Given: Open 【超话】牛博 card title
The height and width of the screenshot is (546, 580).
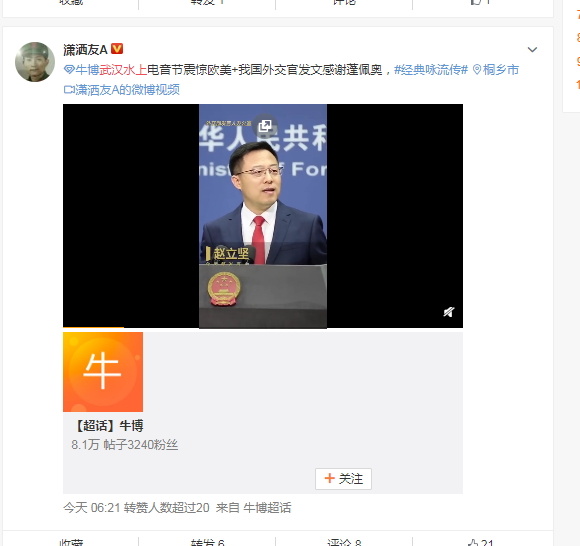Looking at the screenshot, I should 109,426.
